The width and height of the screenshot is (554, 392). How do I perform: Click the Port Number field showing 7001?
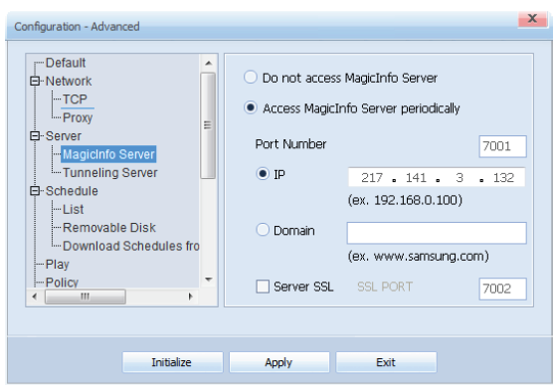pyautogui.click(x=502, y=146)
